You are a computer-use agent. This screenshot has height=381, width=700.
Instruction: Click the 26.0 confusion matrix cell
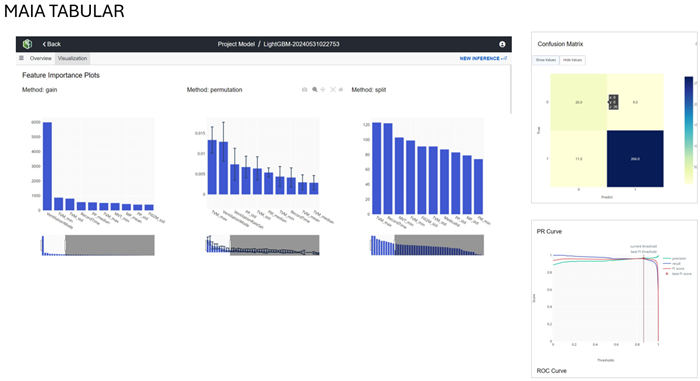click(x=579, y=102)
